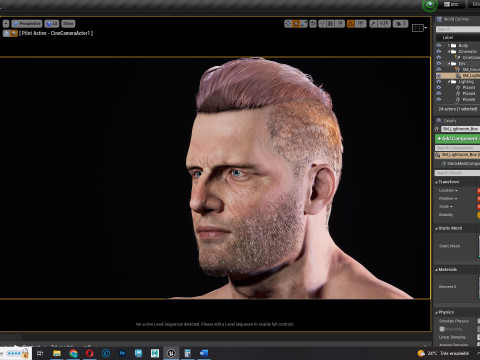480x360 pixels.
Task: Collapse the Cinematic folder in outliner
Action: [x=449, y=52]
